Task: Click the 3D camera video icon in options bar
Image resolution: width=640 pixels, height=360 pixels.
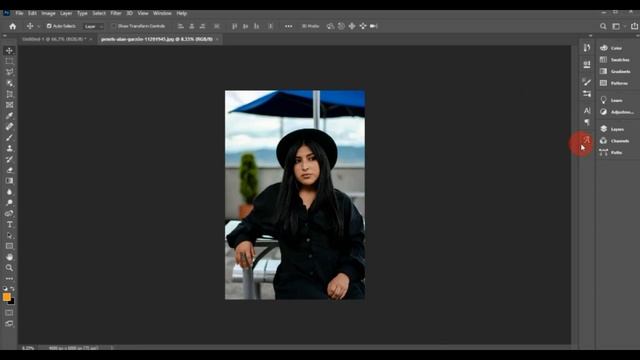Action: (x=373, y=26)
